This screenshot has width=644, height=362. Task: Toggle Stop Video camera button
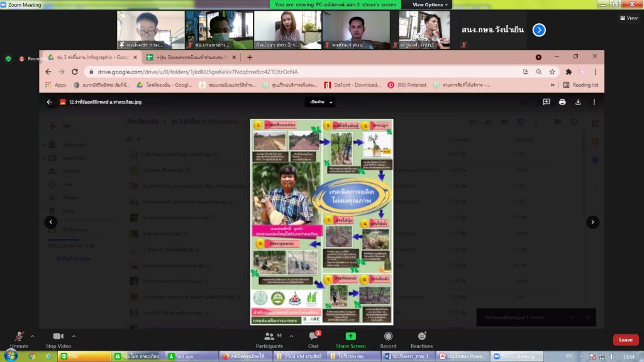pos(58,337)
